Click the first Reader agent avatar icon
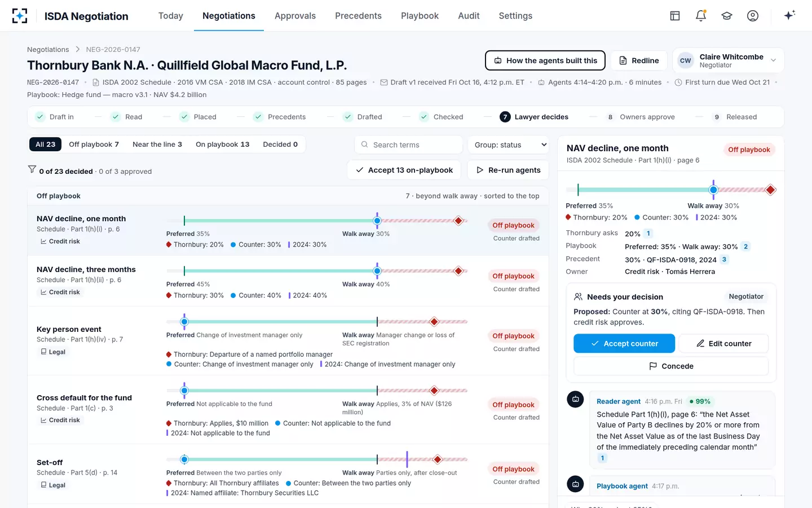Viewport: 812px width, 508px height. tap(575, 399)
